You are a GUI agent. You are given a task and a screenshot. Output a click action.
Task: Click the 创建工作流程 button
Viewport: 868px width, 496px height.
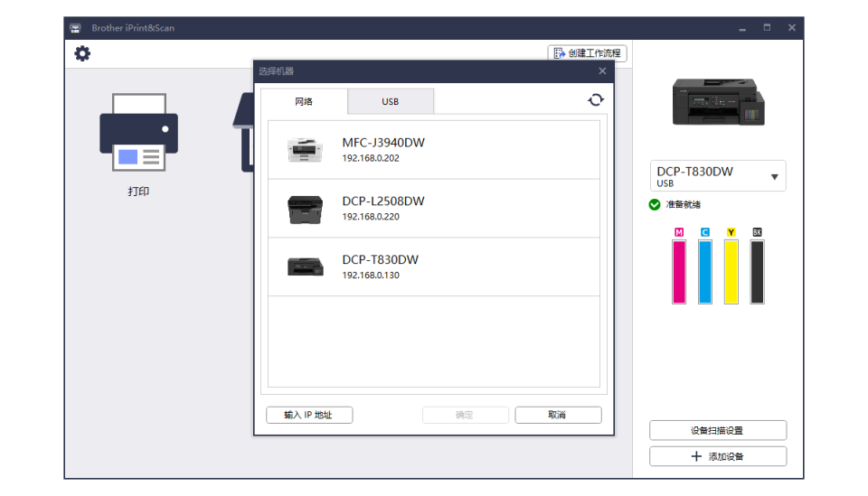pos(588,53)
